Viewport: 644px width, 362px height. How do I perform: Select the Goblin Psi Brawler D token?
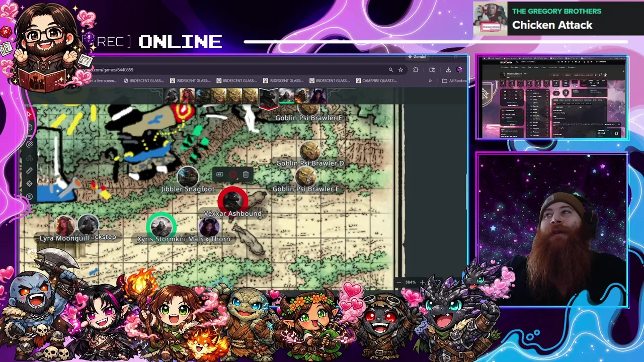point(310,151)
